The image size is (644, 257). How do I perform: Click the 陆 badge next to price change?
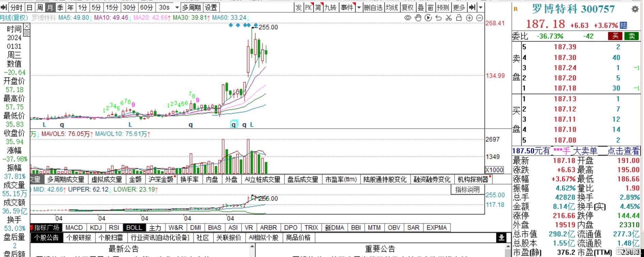point(623,25)
